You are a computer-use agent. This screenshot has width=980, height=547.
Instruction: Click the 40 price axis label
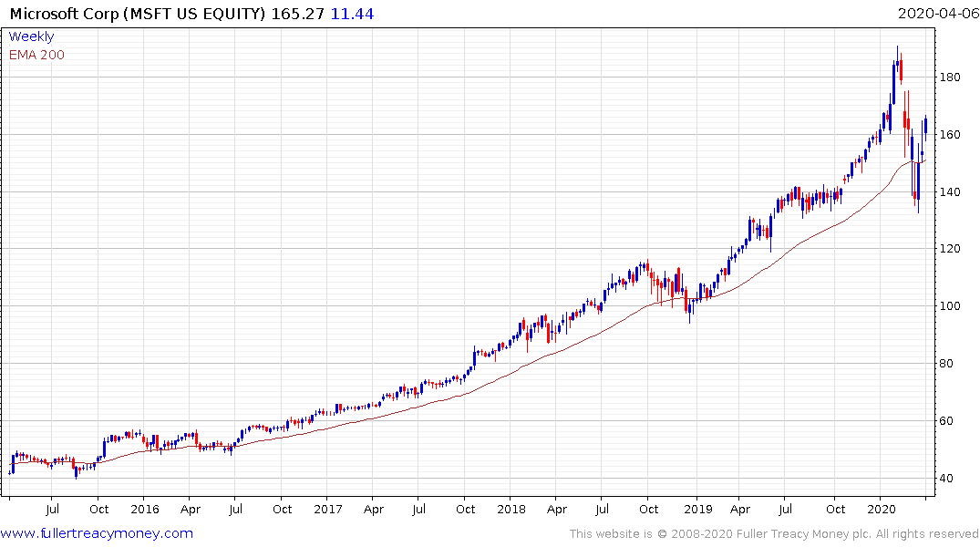coord(946,479)
